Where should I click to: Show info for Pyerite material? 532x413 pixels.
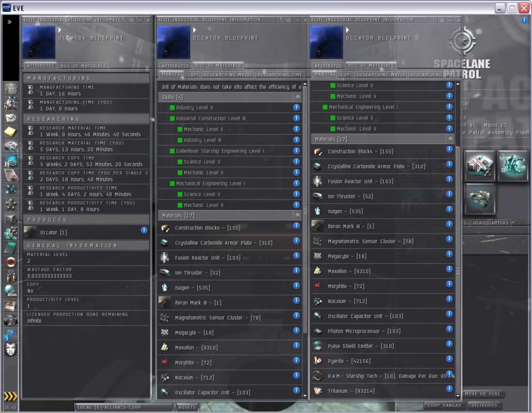[449, 359]
